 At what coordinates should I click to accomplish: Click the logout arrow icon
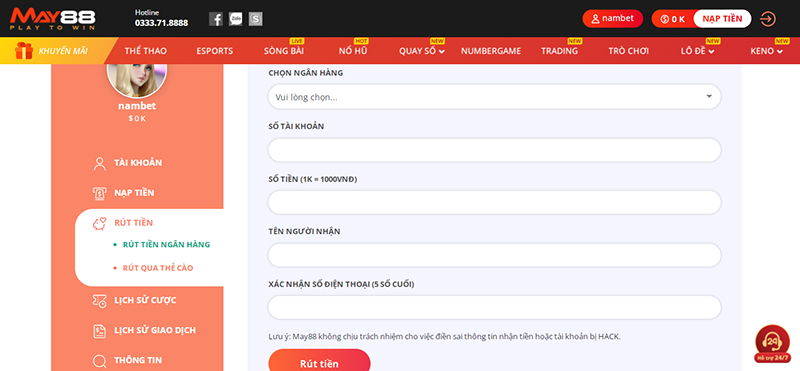767,19
